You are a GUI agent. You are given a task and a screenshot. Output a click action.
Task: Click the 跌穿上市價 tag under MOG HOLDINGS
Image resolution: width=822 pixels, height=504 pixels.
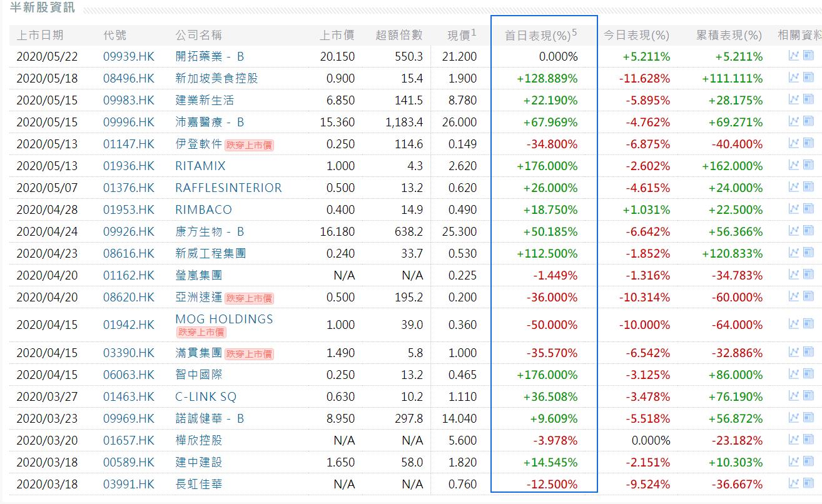click(201, 332)
